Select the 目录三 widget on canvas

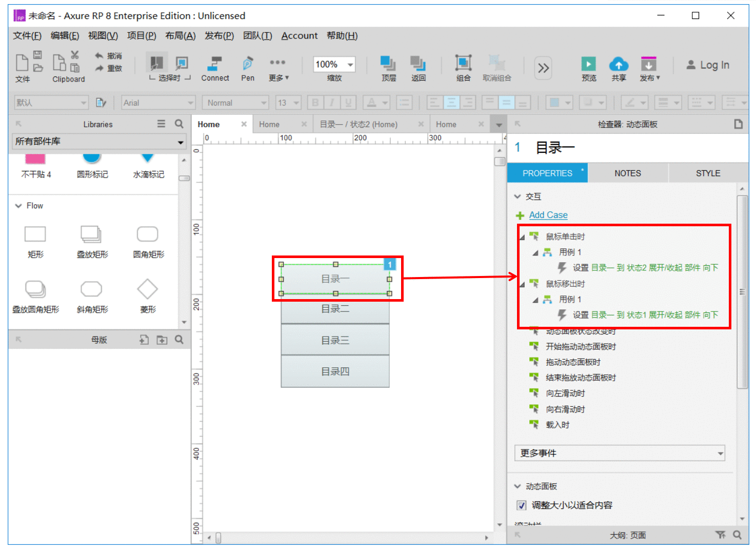point(335,340)
